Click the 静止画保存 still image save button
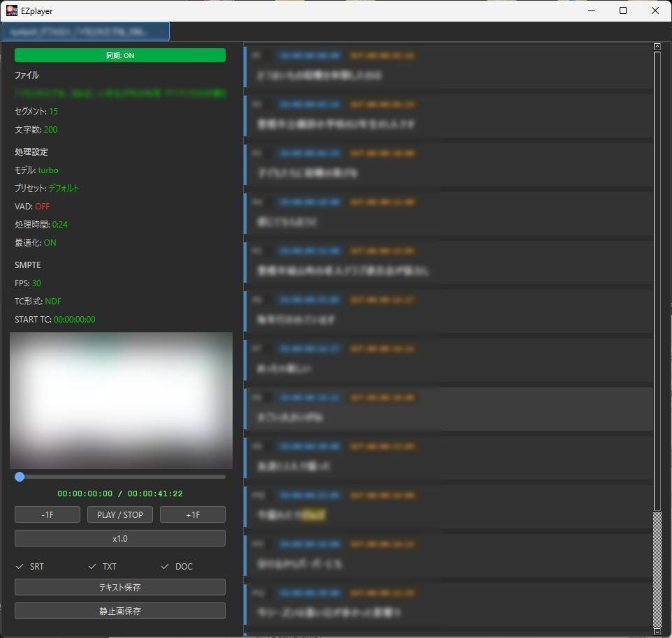The height and width of the screenshot is (638, 672). click(119, 611)
